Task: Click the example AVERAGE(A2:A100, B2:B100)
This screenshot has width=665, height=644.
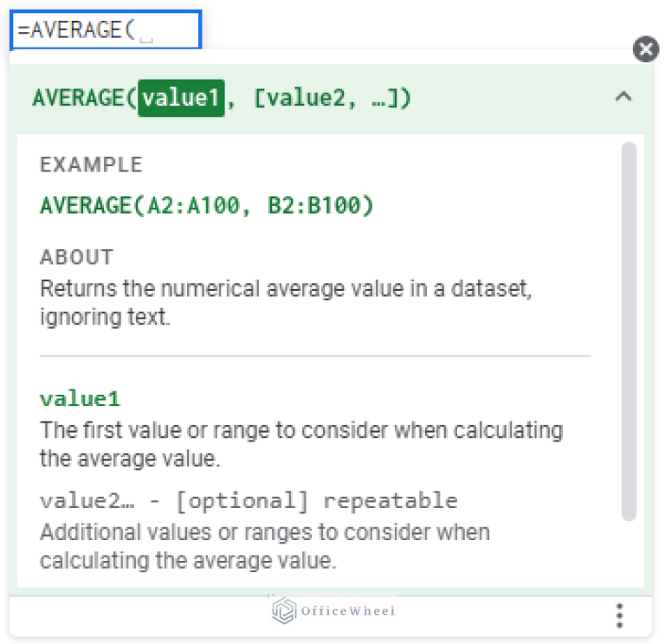Action: [x=207, y=206]
